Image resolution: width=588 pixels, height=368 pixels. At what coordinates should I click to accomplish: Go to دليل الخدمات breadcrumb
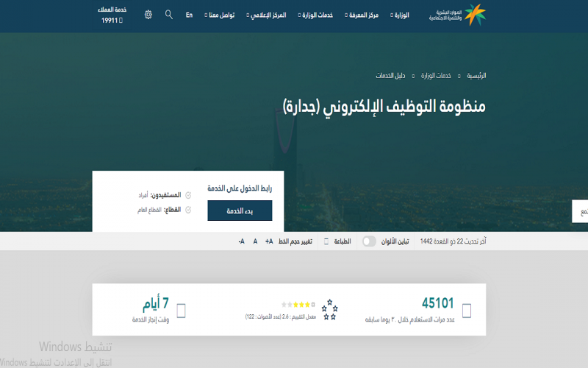[x=390, y=76]
